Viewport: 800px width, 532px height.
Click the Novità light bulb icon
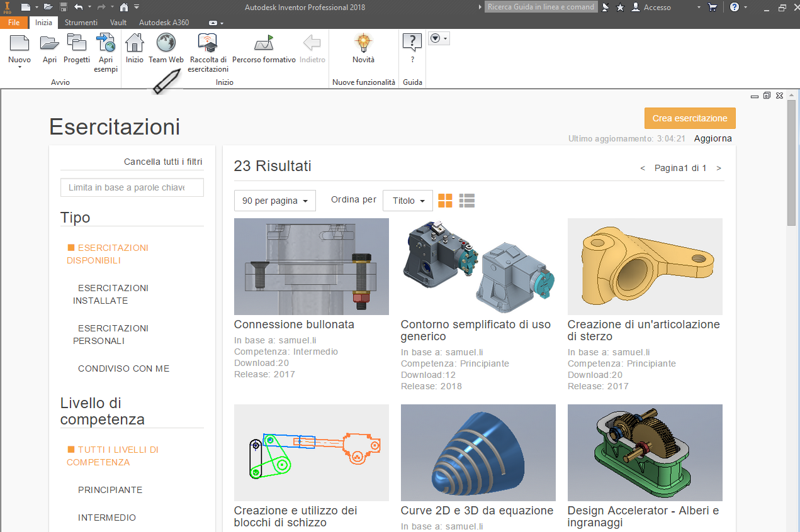pyautogui.click(x=363, y=43)
